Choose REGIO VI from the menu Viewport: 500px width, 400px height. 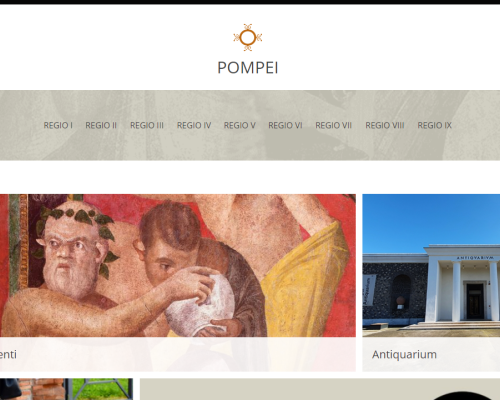(285, 125)
